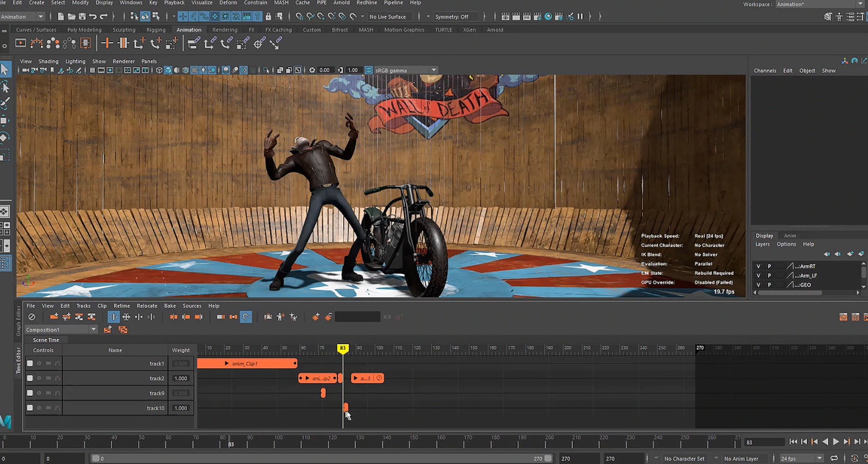868x464 pixels.
Task: Switch to the Rigging shelf tab
Action: pyautogui.click(x=156, y=30)
